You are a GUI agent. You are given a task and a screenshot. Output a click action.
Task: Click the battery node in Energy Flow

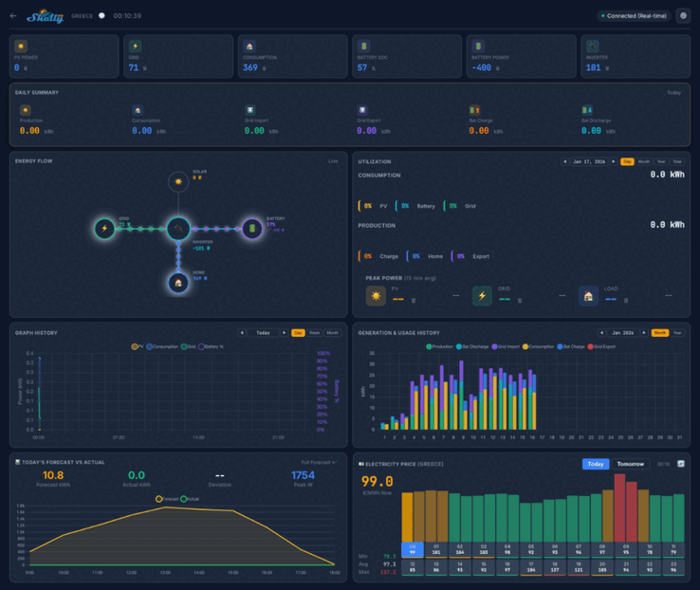[251, 229]
